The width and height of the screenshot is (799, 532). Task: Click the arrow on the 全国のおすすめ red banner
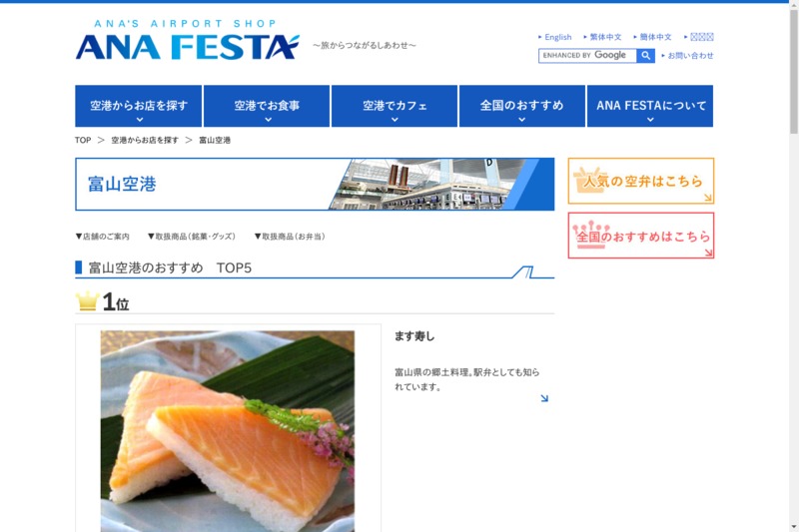(708, 252)
